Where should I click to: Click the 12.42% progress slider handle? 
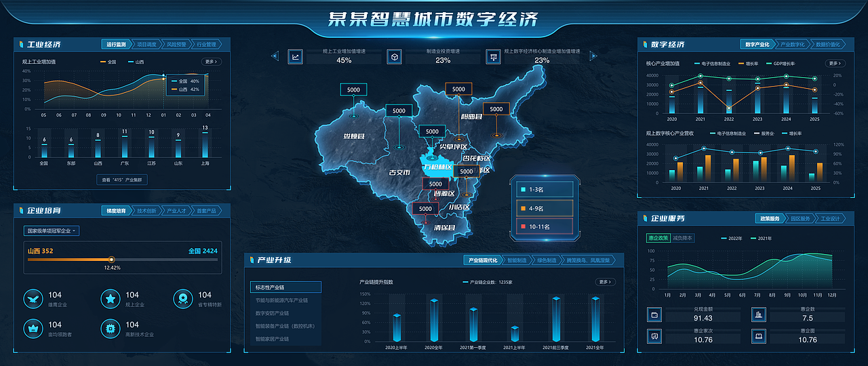[x=112, y=260]
